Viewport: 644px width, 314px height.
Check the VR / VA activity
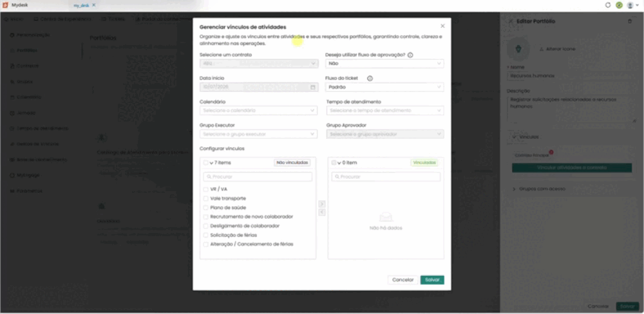206,189
